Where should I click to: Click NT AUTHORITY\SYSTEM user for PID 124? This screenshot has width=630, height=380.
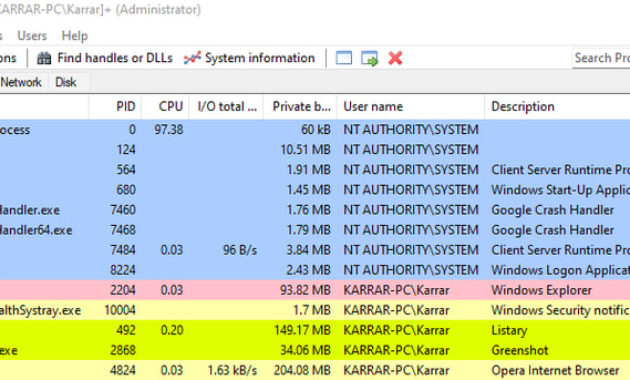pos(411,150)
